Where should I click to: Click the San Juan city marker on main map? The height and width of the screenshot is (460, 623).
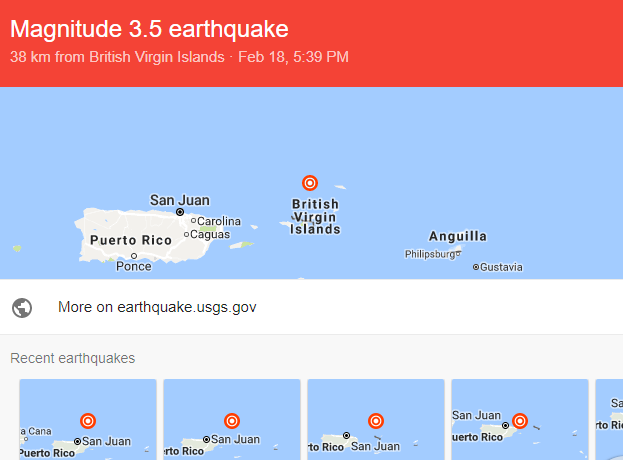[x=180, y=212]
